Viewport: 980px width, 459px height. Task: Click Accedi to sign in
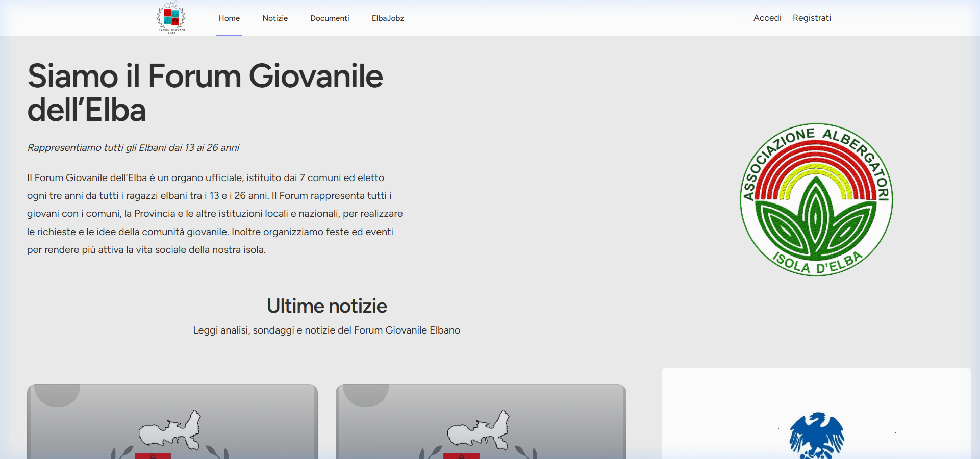(x=767, y=18)
